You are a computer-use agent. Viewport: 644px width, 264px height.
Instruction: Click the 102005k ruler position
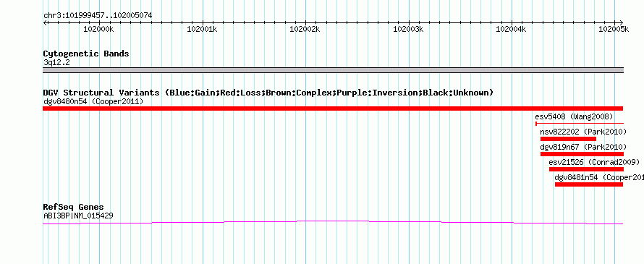click(614, 29)
